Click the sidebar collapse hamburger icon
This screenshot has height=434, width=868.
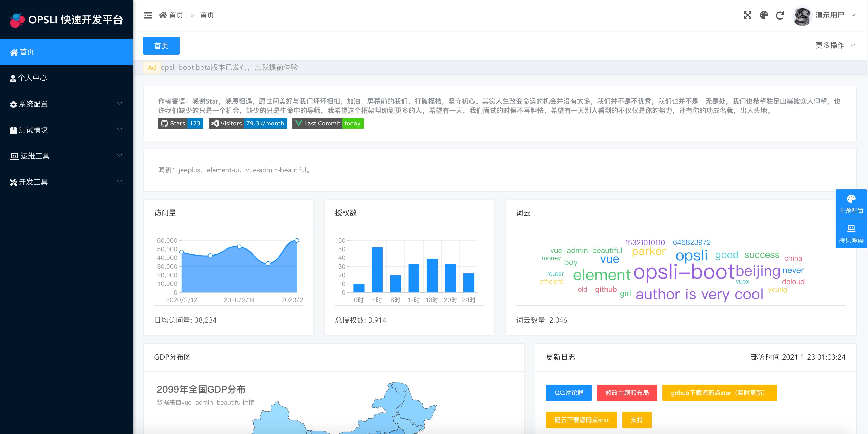click(148, 15)
